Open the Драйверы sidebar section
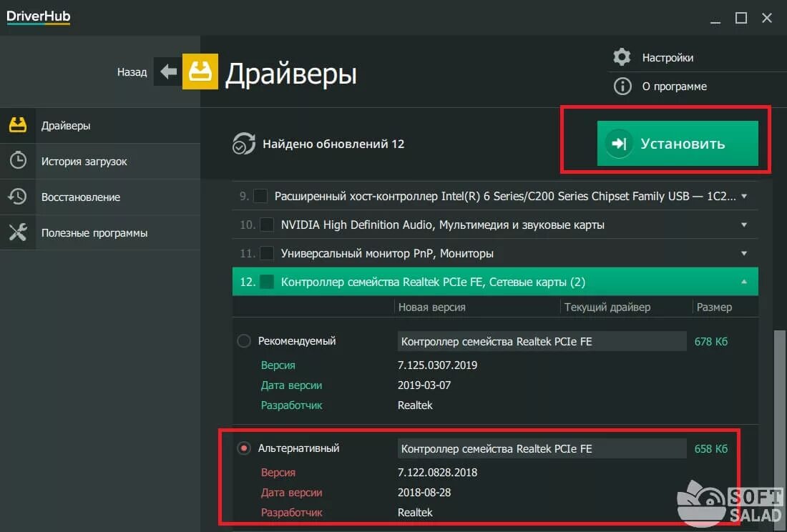 point(100,125)
